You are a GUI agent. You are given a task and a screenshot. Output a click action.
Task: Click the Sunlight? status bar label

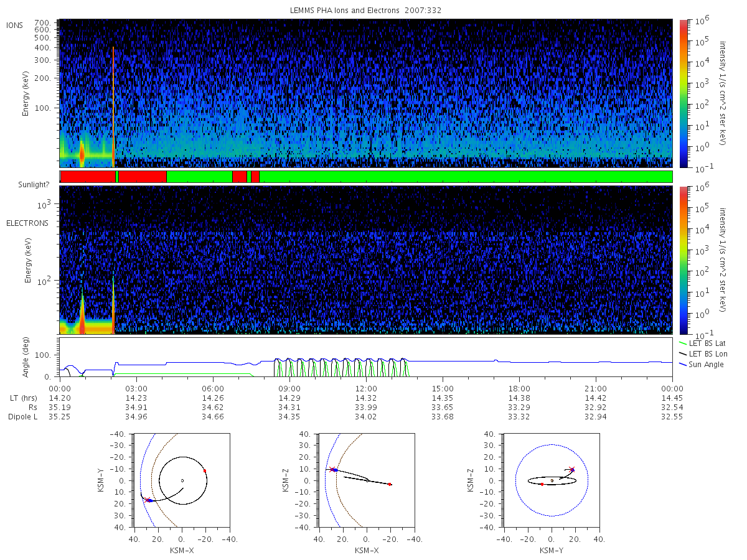27,185
